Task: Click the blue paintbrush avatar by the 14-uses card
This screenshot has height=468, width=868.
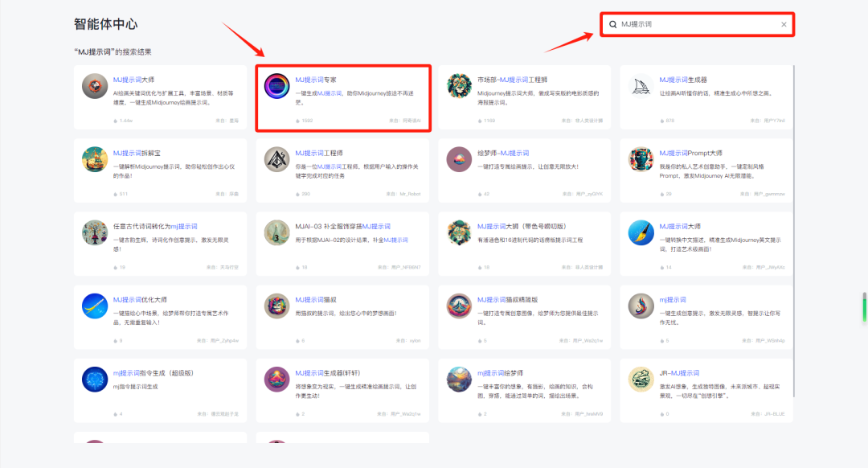Action: click(641, 232)
